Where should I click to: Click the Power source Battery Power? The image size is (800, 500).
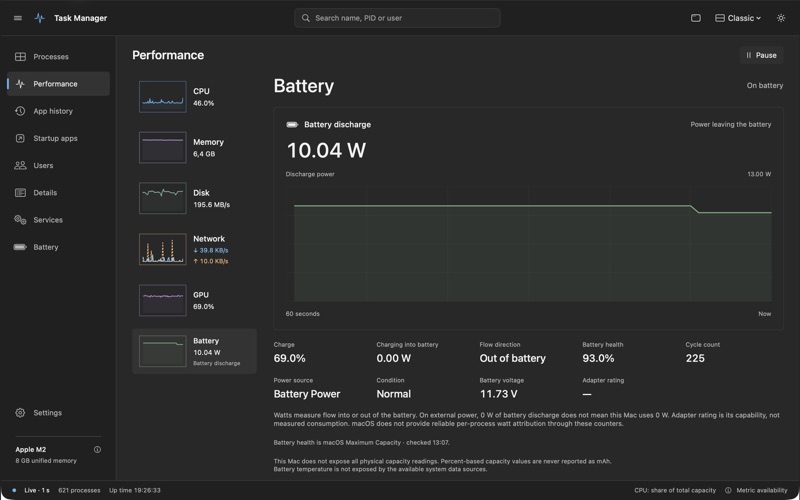click(x=307, y=394)
